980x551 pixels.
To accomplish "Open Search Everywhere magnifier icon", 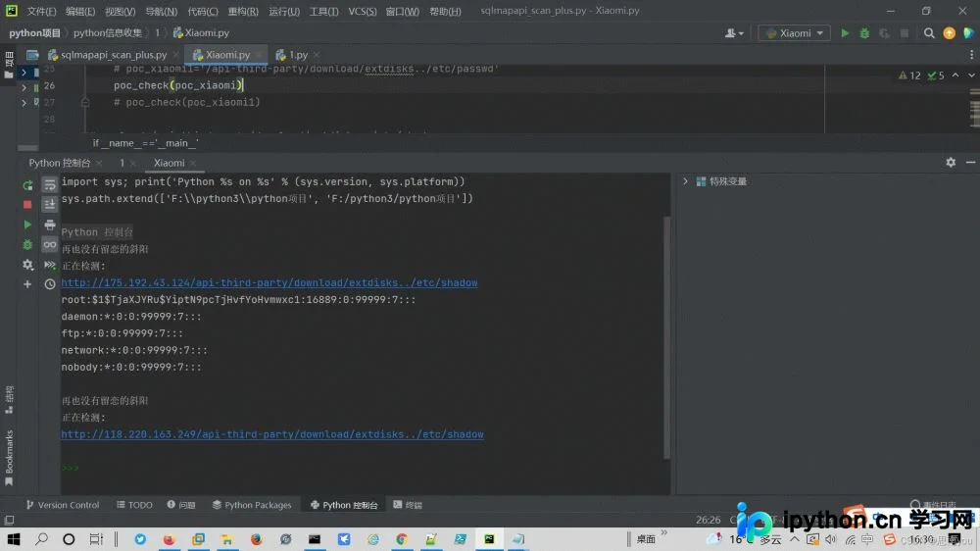I will click(x=929, y=33).
